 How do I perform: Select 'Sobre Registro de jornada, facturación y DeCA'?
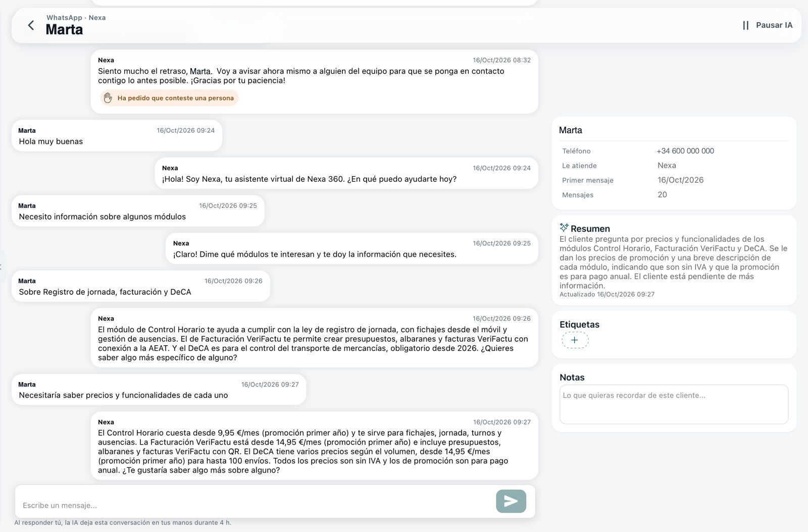[141, 286]
